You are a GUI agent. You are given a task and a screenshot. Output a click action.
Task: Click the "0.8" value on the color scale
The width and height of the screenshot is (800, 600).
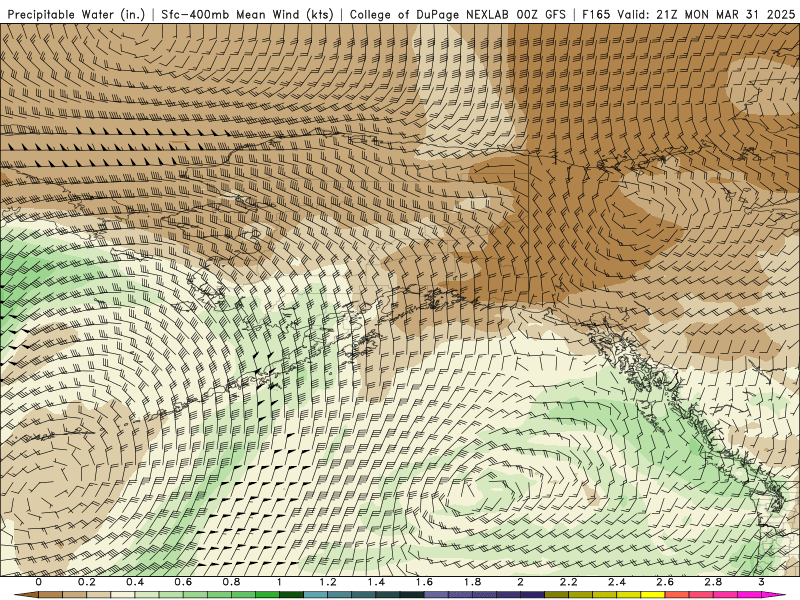click(x=231, y=582)
